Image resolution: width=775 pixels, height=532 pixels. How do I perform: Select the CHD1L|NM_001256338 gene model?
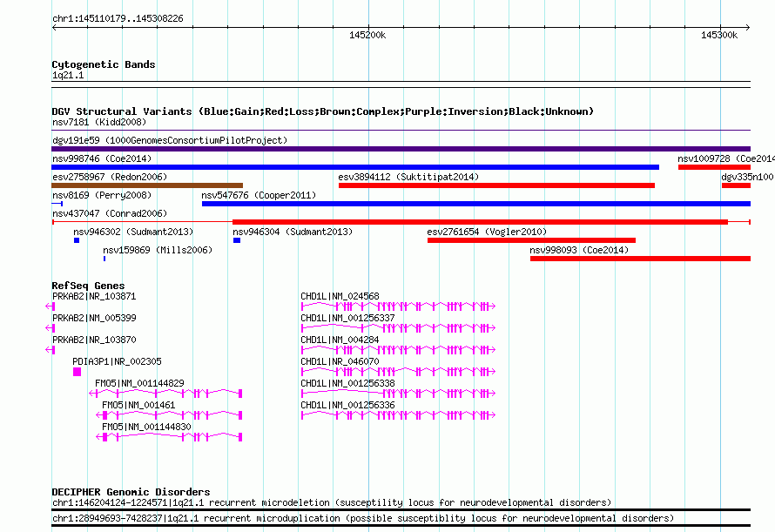click(398, 394)
